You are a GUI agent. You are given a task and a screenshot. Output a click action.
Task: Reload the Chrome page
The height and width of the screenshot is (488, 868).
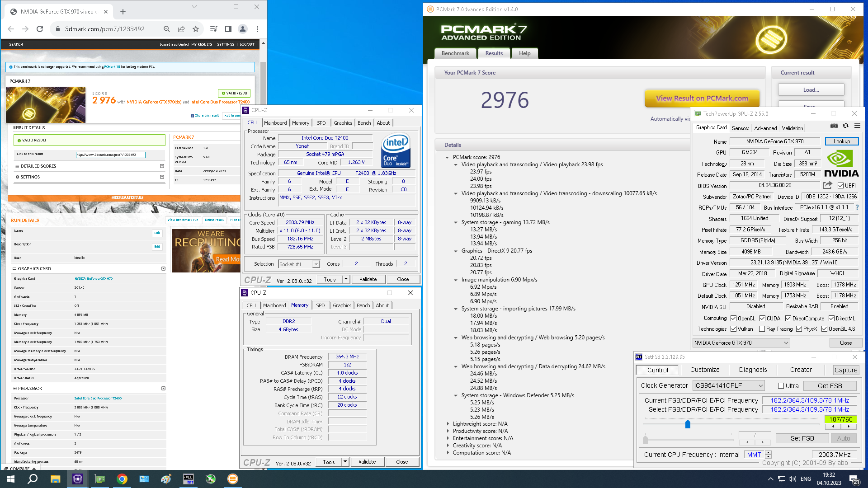(x=40, y=29)
